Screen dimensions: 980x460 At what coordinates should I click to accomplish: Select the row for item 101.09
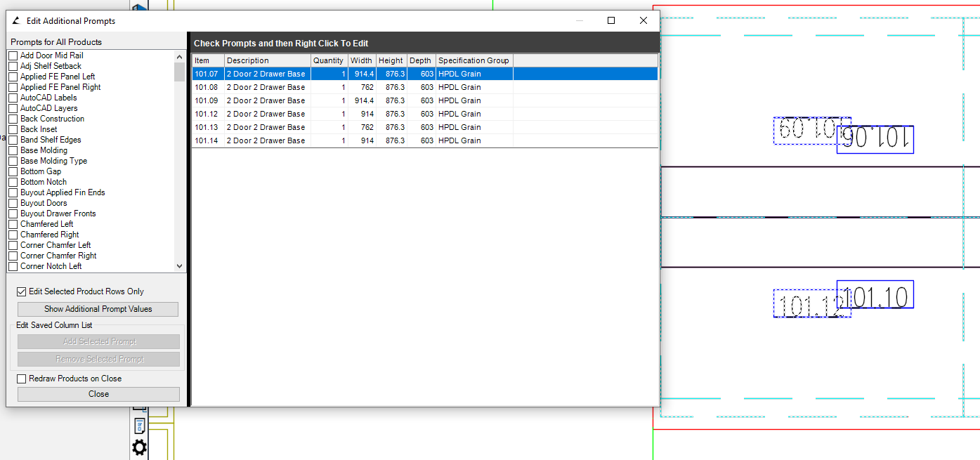[x=425, y=100]
